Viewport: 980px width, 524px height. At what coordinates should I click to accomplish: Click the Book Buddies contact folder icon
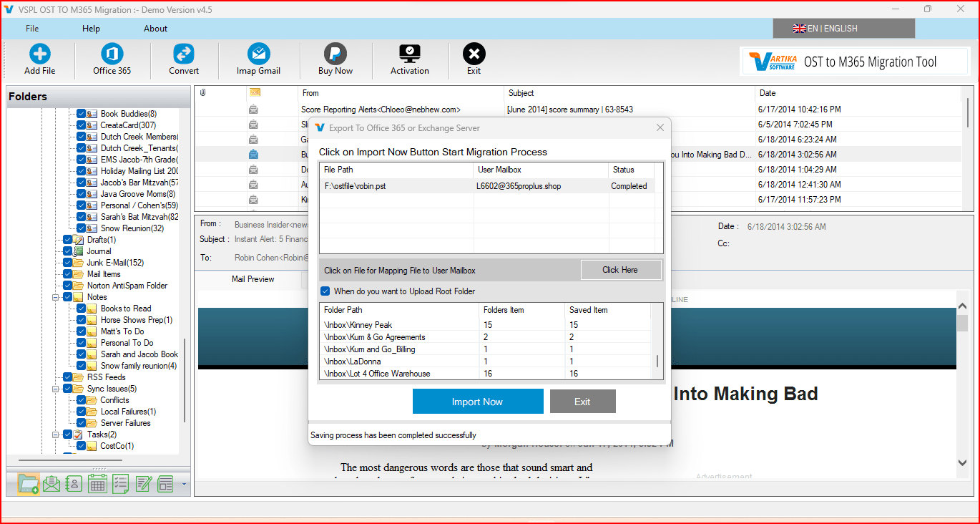click(92, 114)
